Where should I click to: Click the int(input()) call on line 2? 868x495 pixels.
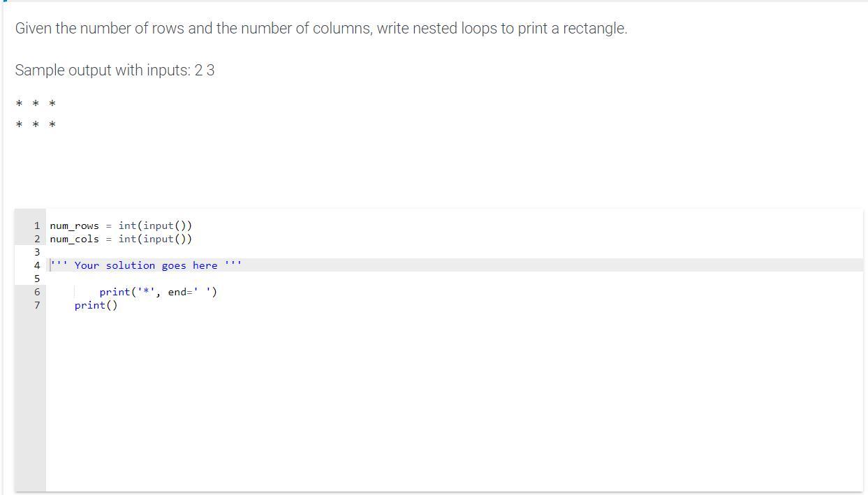155,239
